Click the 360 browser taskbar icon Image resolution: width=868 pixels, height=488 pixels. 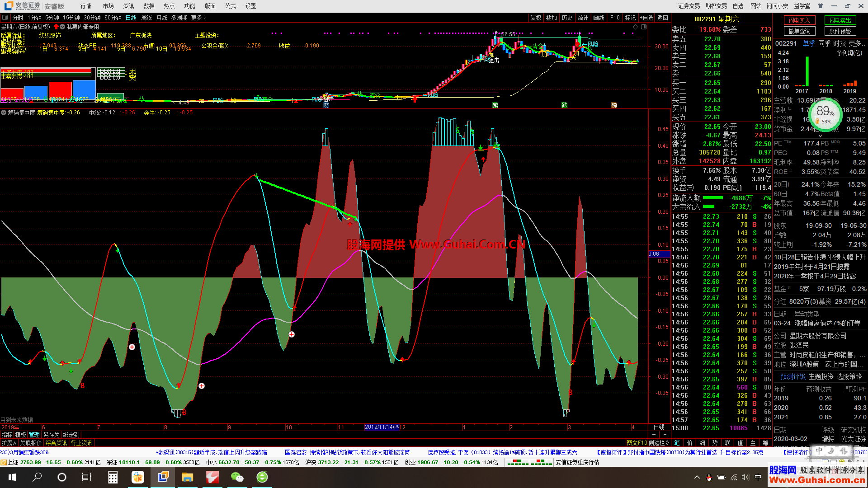(262, 477)
